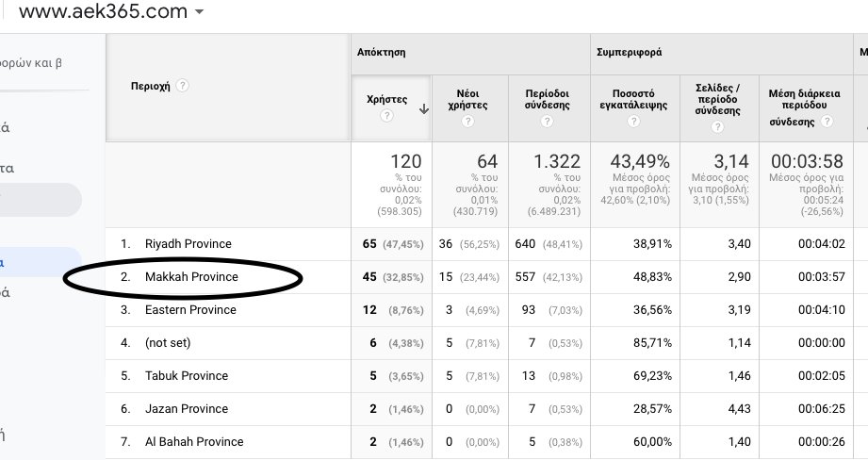Click help icon under Ποσοστό εγκατάλειψης header

[625, 121]
